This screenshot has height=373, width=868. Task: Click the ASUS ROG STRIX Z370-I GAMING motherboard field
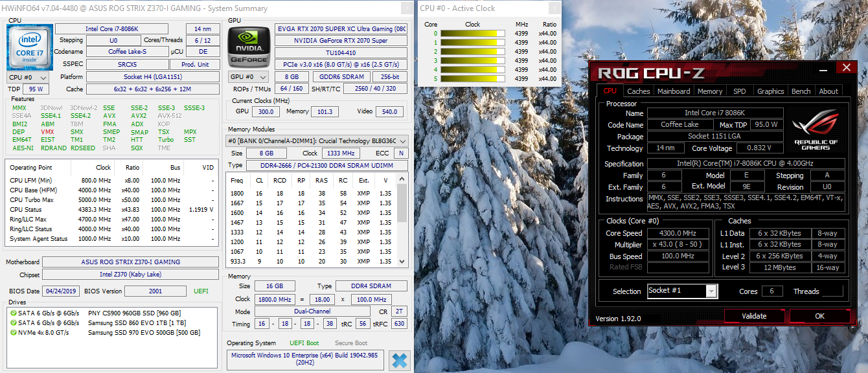pyautogui.click(x=130, y=262)
